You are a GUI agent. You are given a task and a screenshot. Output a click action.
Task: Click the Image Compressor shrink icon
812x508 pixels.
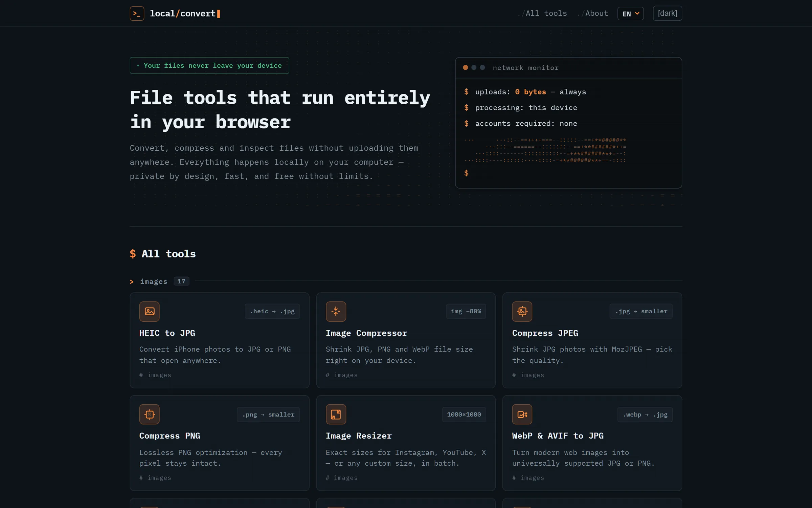coord(336,311)
